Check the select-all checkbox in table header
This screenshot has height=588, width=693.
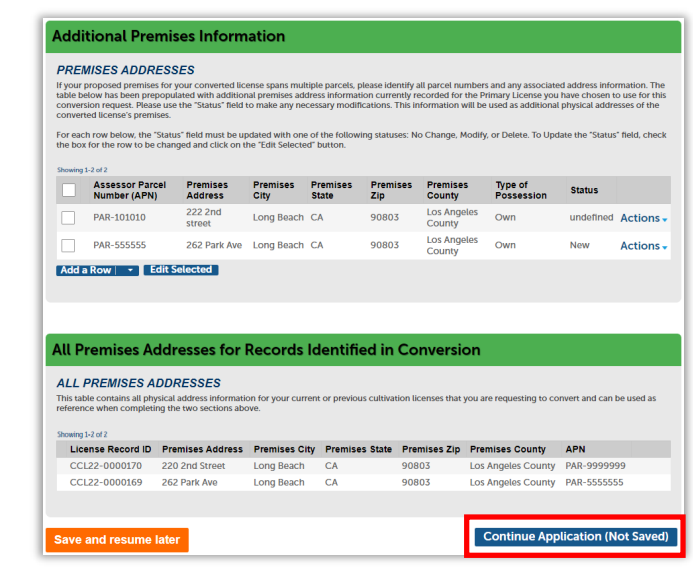[69, 190]
